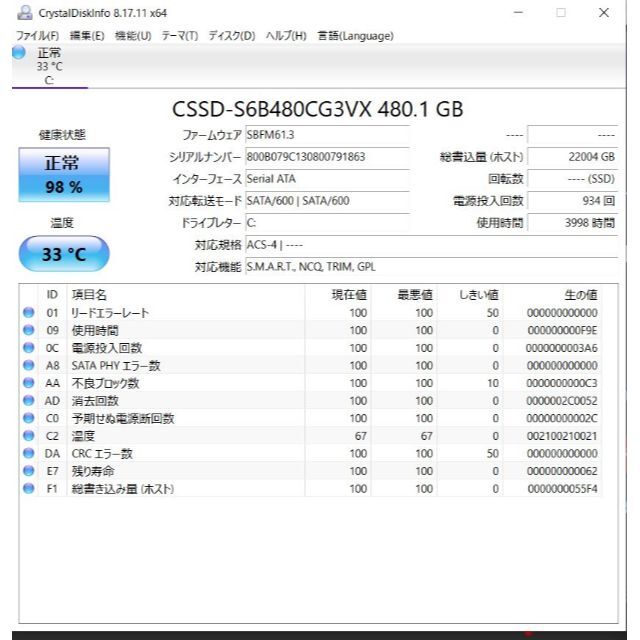Click the status orb for リードエラーレート row
The width and height of the screenshot is (640, 640).
point(29,312)
